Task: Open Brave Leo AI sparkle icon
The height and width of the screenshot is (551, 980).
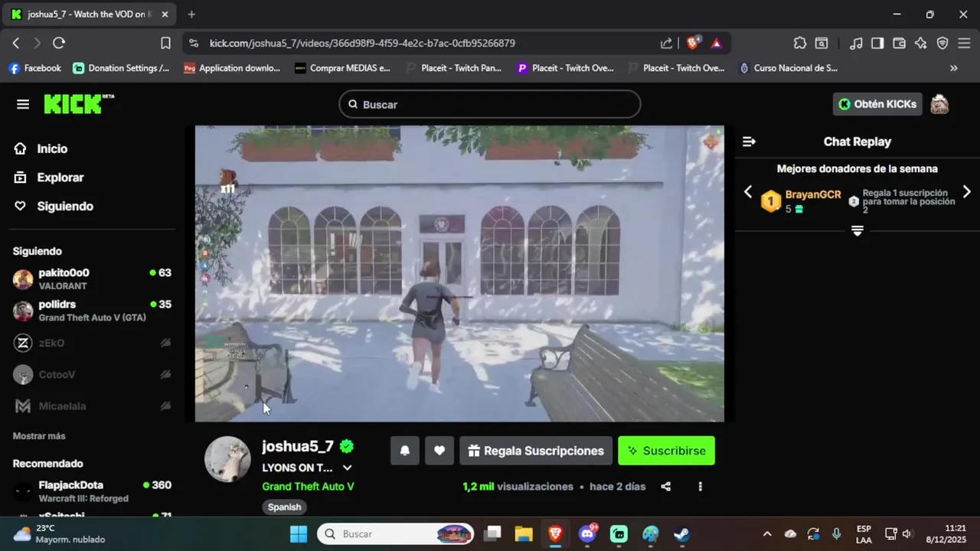Action: [921, 44]
